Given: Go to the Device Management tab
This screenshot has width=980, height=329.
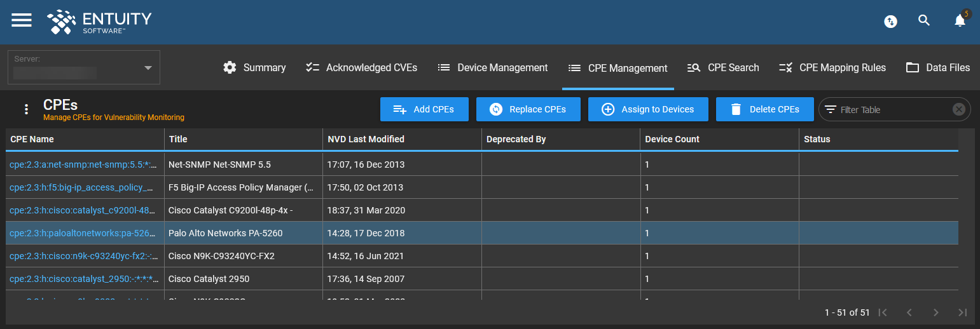Looking at the screenshot, I should tap(493, 67).
